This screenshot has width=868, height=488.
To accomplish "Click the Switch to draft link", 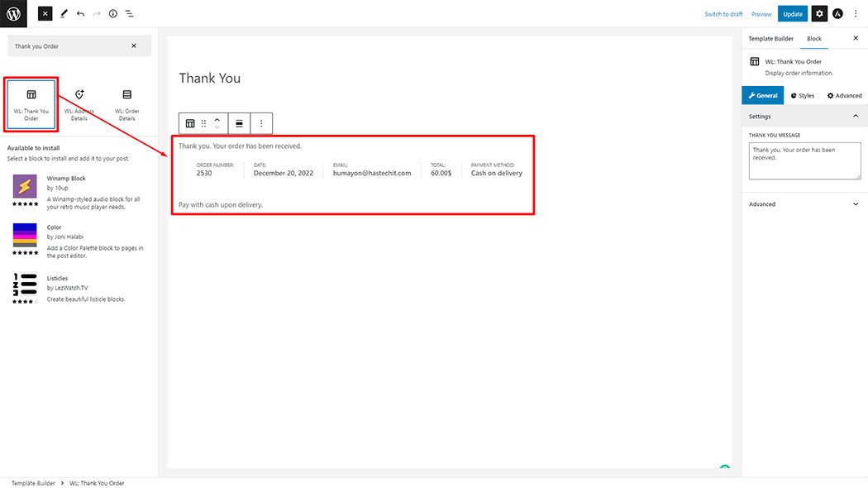I will pyautogui.click(x=723, y=14).
